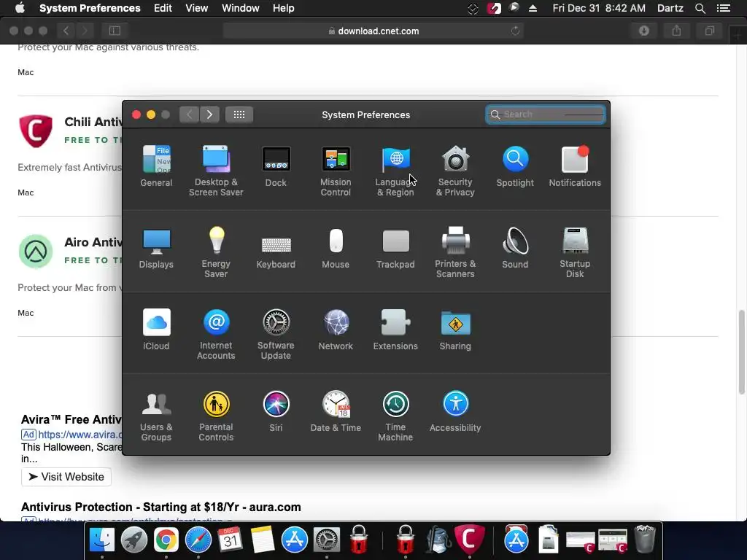Open the General preferences pane
The width and height of the screenshot is (747, 560).
(156, 166)
